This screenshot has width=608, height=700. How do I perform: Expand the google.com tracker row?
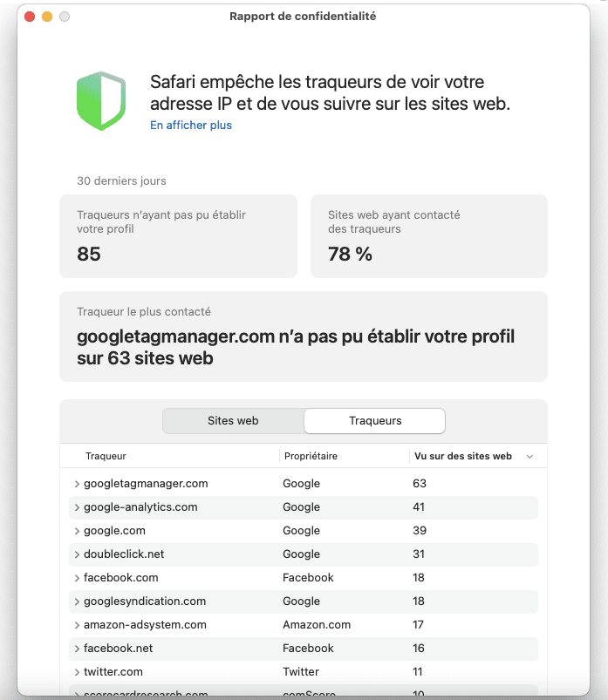click(x=77, y=531)
